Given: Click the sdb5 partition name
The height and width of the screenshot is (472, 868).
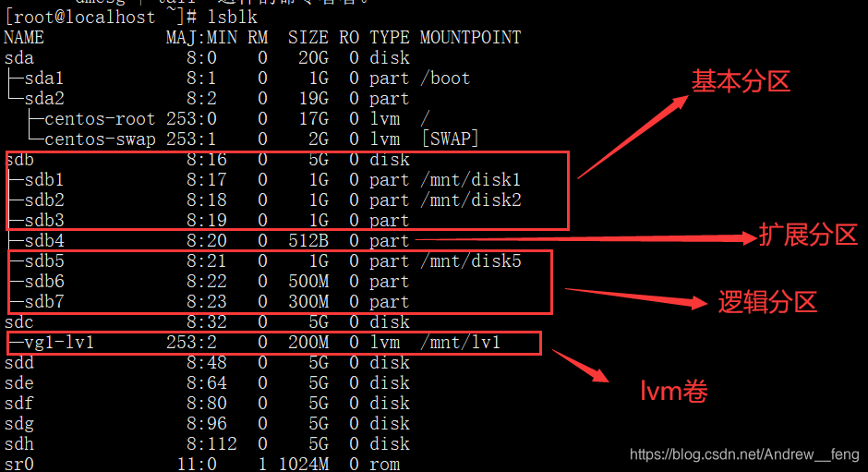Looking at the screenshot, I should [x=44, y=260].
